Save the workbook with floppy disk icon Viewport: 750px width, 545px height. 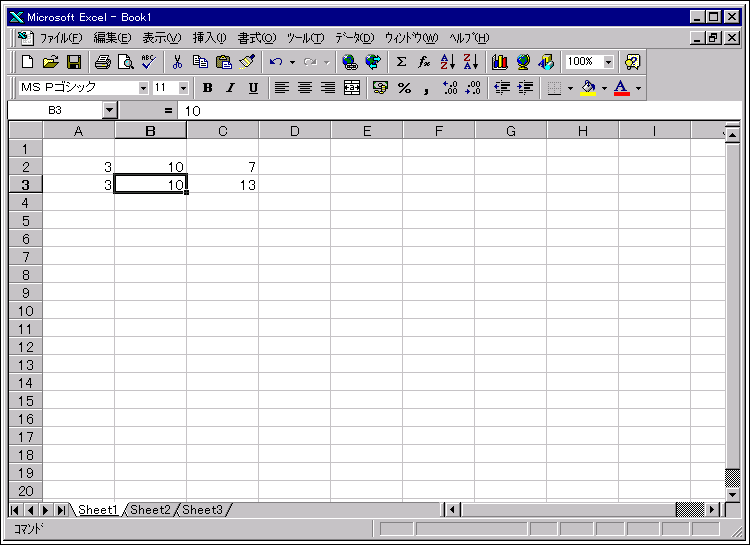click(74, 62)
